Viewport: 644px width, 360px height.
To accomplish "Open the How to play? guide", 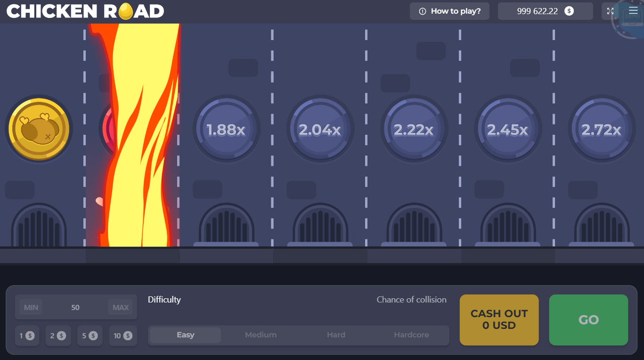I will pos(449,11).
